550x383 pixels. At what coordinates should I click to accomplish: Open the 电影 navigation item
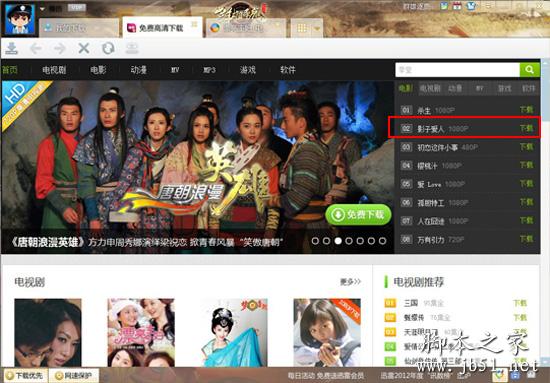click(98, 69)
